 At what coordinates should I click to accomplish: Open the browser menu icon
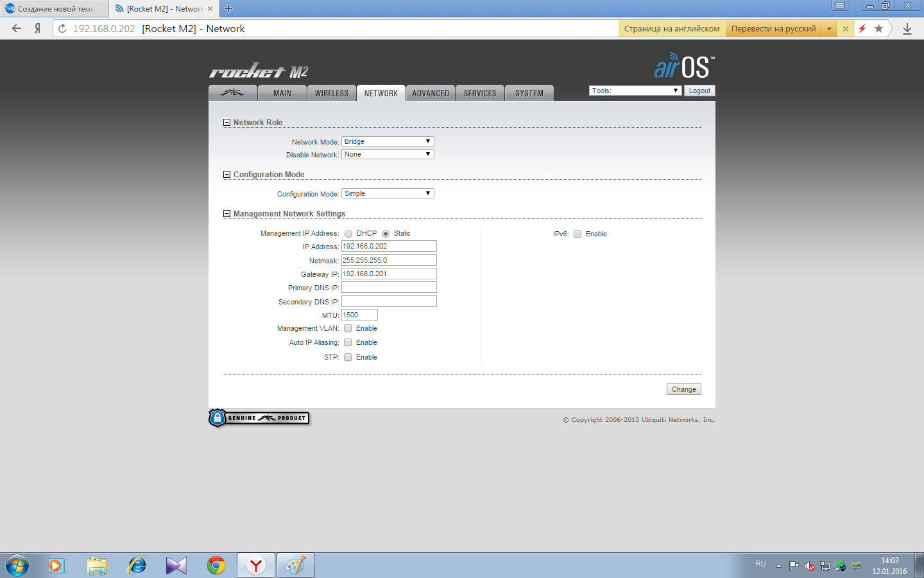(x=840, y=5)
